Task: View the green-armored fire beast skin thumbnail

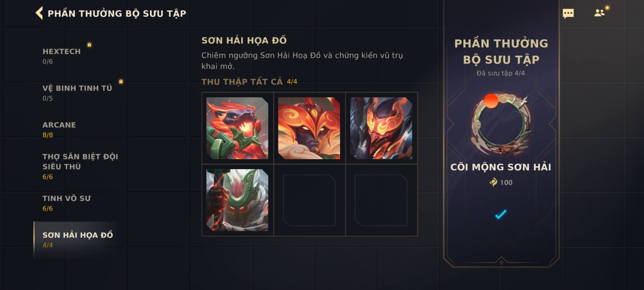Action: click(237, 128)
